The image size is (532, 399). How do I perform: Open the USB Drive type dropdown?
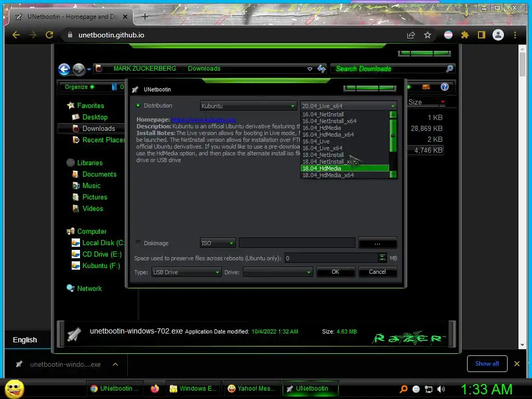point(187,272)
